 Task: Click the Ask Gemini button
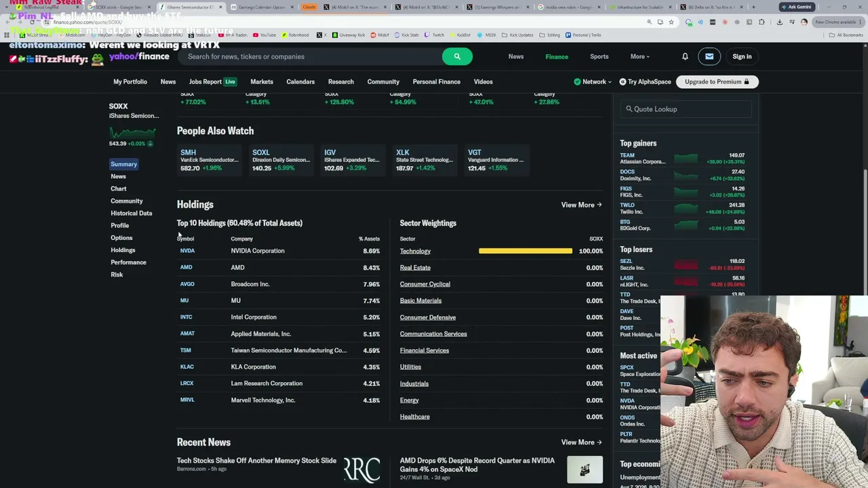pos(796,7)
